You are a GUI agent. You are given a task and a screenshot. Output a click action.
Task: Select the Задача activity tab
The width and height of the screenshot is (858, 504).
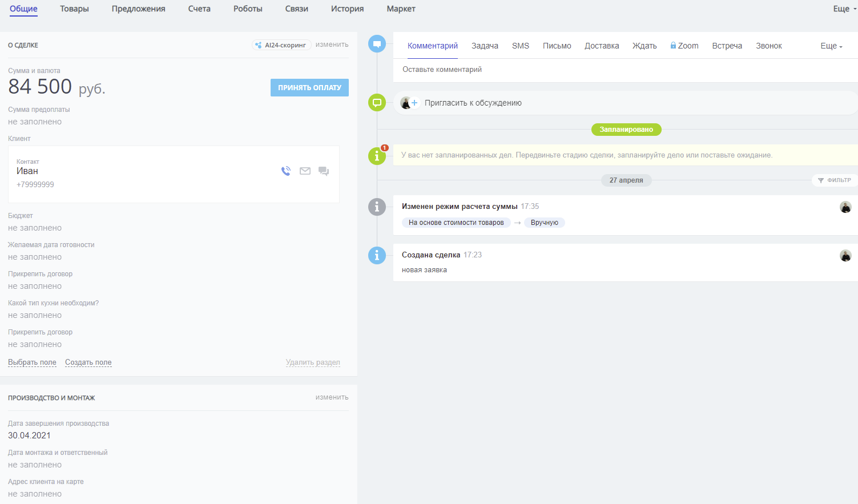[485, 46]
